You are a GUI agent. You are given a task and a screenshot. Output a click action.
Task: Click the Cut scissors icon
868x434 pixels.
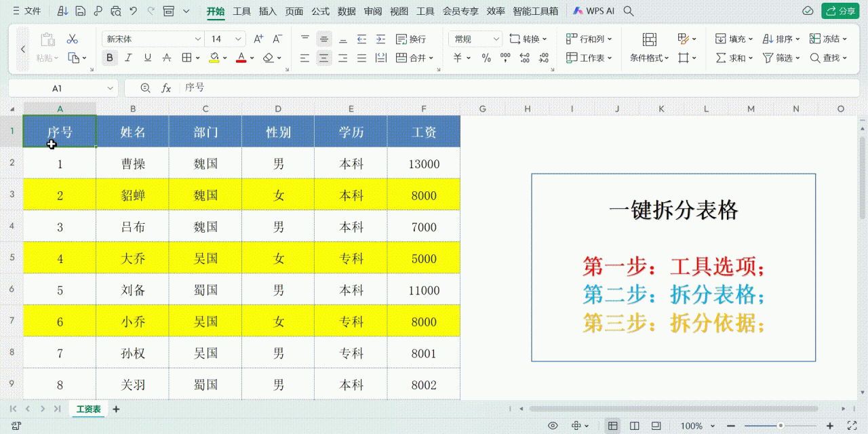coord(73,39)
